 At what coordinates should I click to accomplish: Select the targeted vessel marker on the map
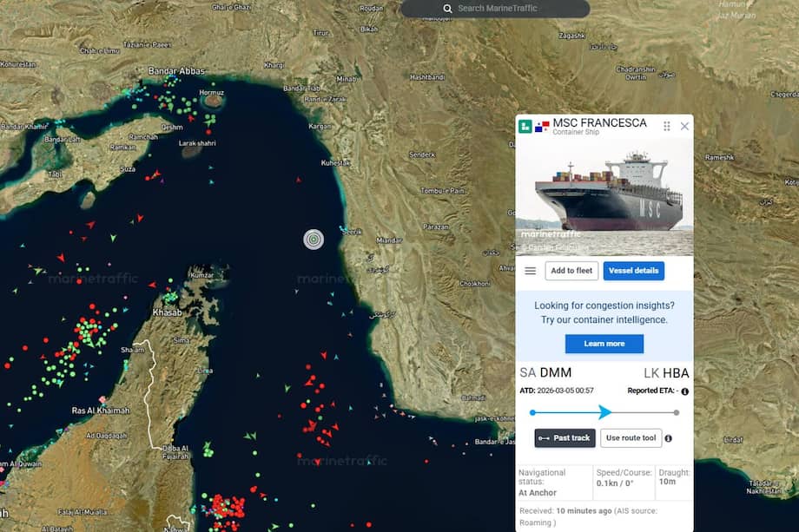click(314, 239)
